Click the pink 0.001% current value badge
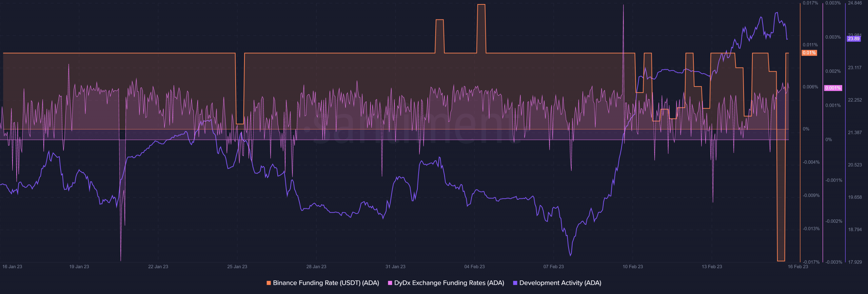The width and height of the screenshot is (868, 294). (x=833, y=88)
